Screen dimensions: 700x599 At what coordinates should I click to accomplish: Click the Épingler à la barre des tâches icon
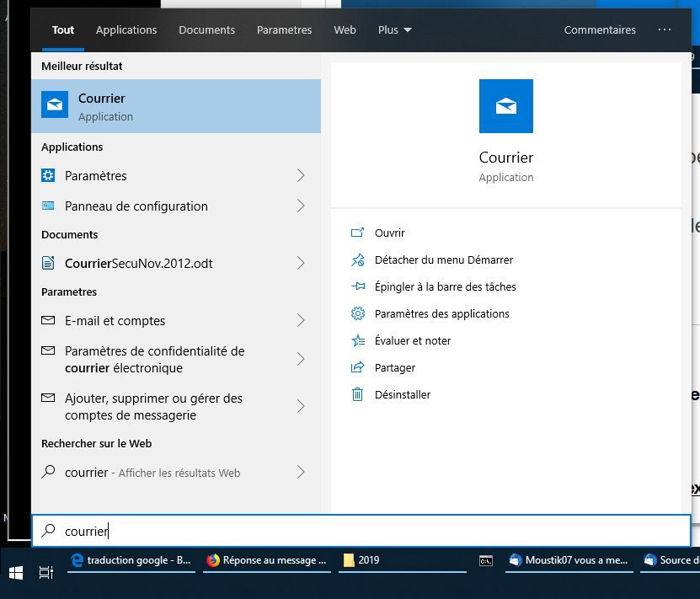tap(358, 286)
